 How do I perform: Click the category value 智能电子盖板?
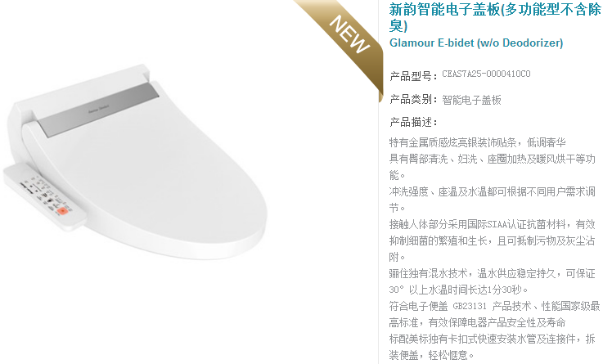[471, 101]
